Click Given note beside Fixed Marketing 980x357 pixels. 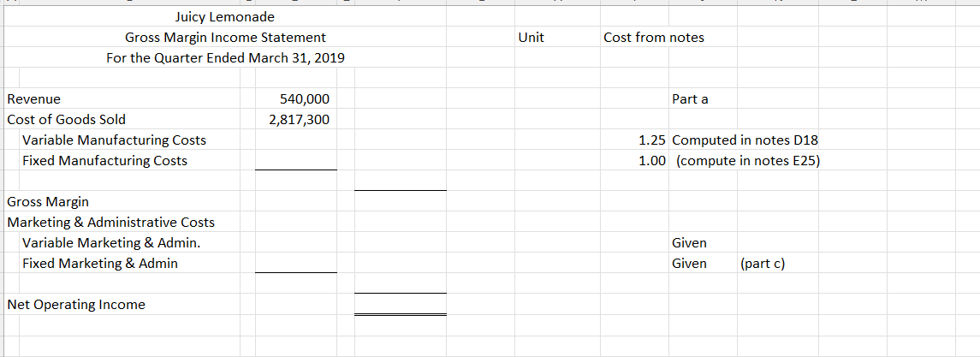click(x=689, y=263)
